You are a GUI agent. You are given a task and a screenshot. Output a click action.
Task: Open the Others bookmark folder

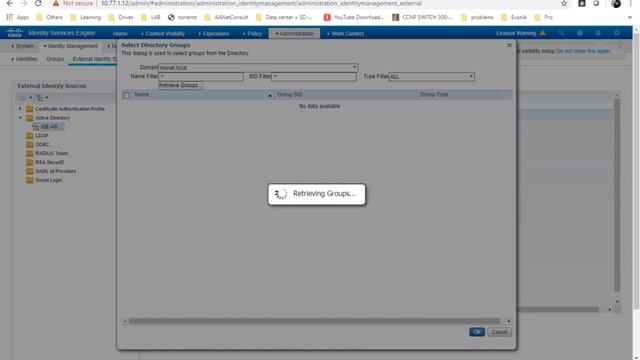click(49, 17)
